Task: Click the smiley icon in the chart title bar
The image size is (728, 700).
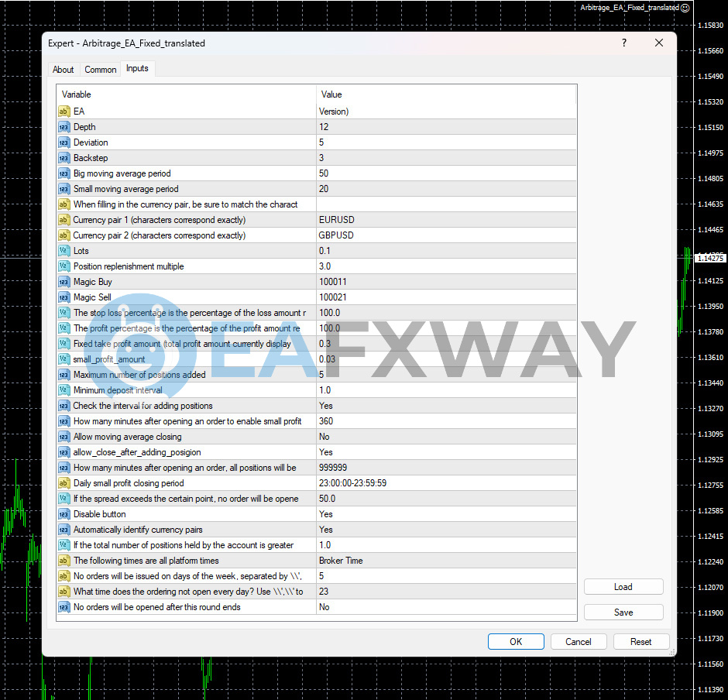Action: click(x=685, y=8)
